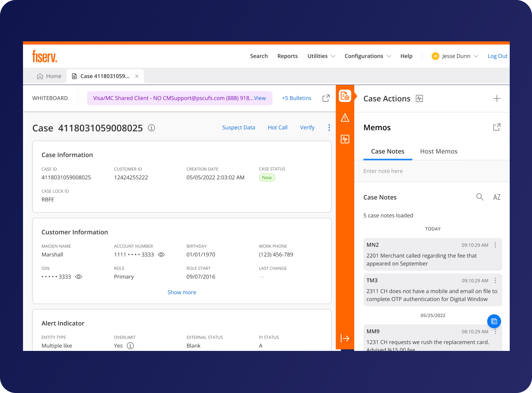The height and width of the screenshot is (393, 532).
Task: Open the Suspect Data action
Action: point(239,127)
